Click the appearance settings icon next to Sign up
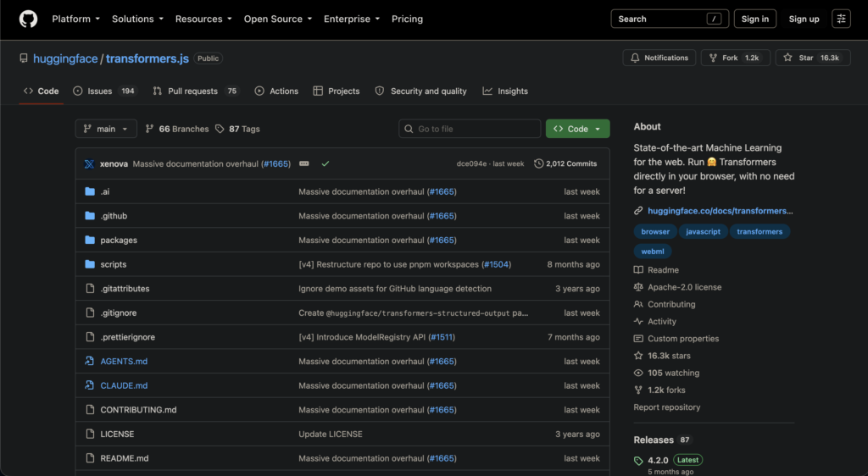Screen dimensions: 868x476 coord(841,19)
